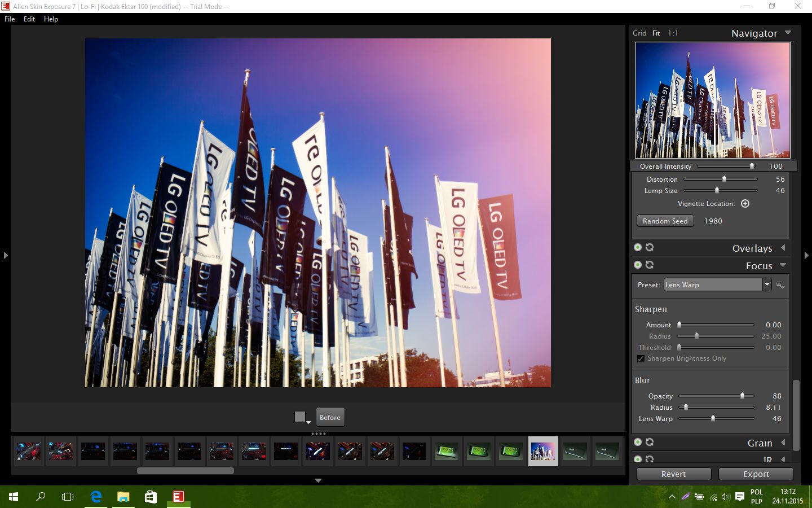Image resolution: width=812 pixels, height=508 pixels.
Task: Expand the Overlays panel arrow
Action: click(x=783, y=248)
